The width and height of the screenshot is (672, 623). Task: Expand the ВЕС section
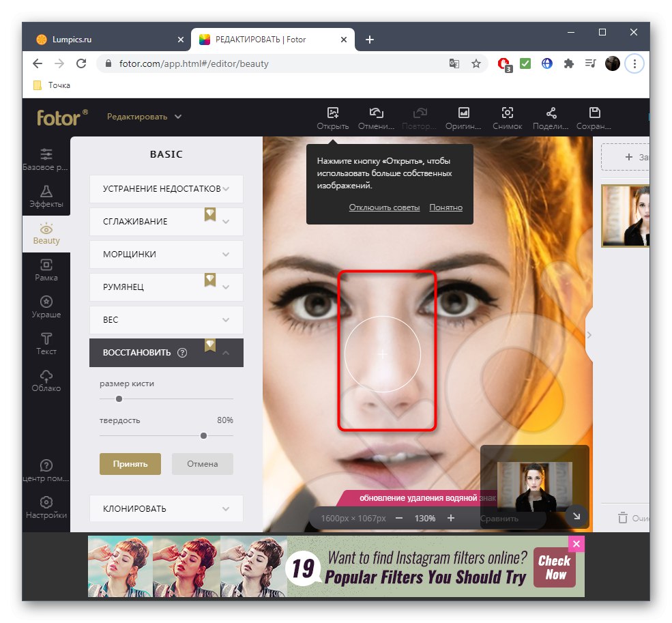[166, 320]
